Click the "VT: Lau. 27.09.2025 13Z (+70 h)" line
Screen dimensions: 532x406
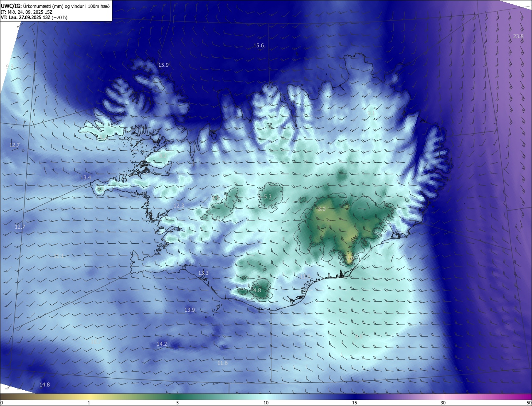[34, 17]
